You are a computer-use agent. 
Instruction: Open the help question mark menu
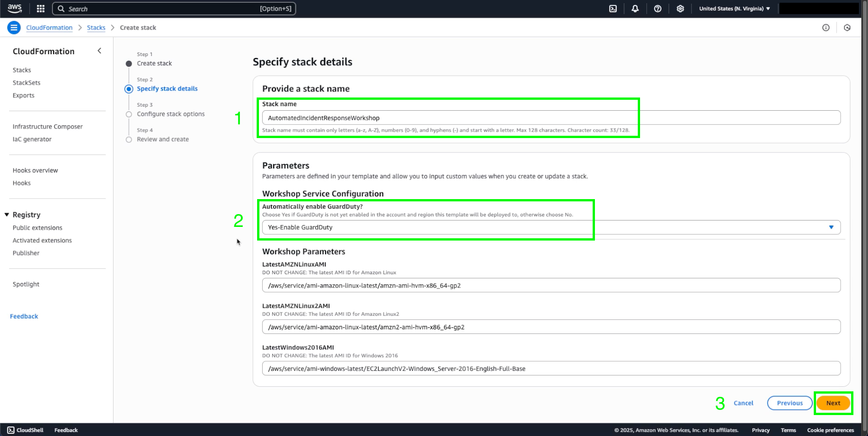point(658,9)
